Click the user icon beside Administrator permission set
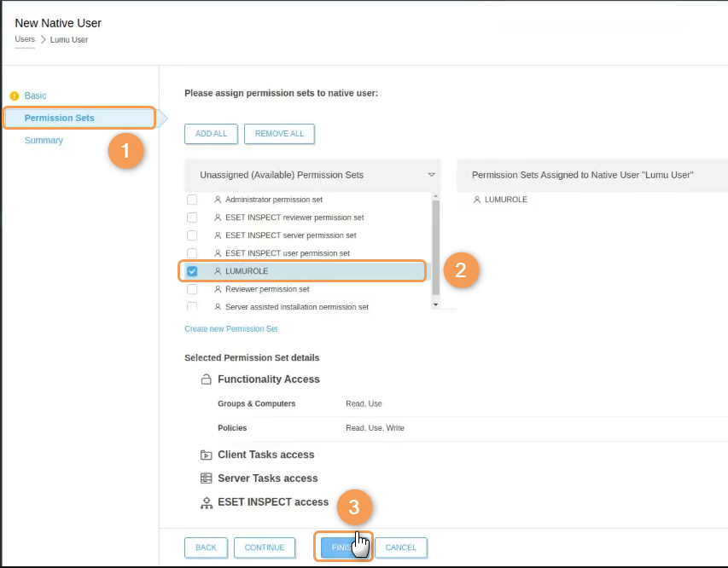The height and width of the screenshot is (568, 728). 218,200
